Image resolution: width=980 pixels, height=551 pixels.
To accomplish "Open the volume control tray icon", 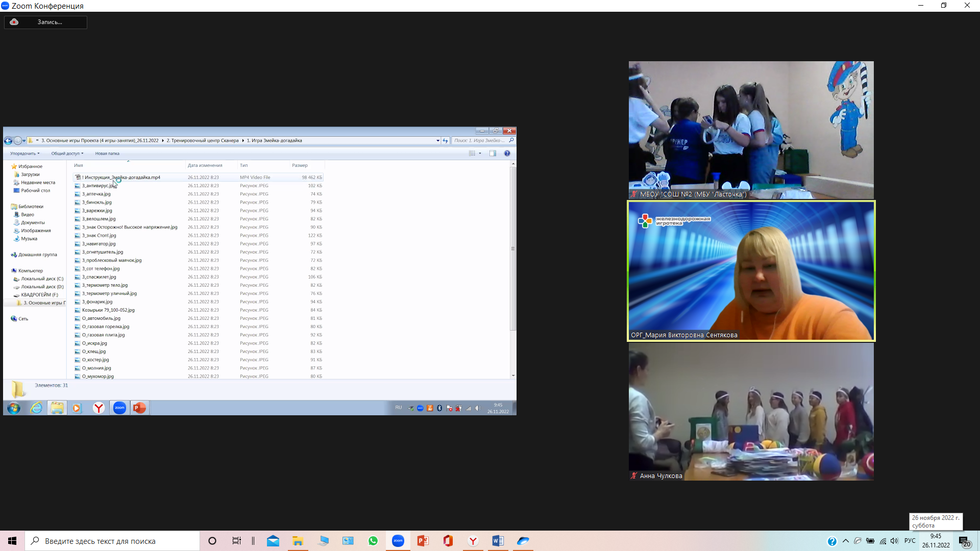I will [894, 541].
